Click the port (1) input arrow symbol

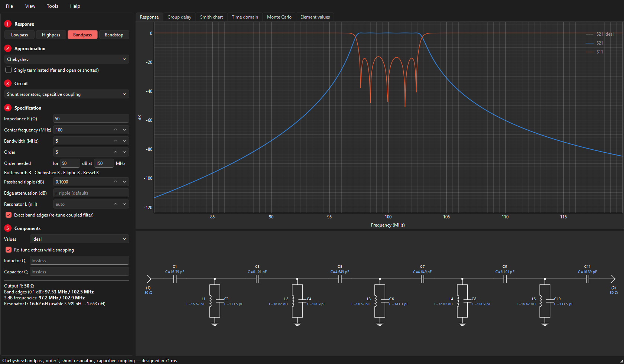pos(149,279)
